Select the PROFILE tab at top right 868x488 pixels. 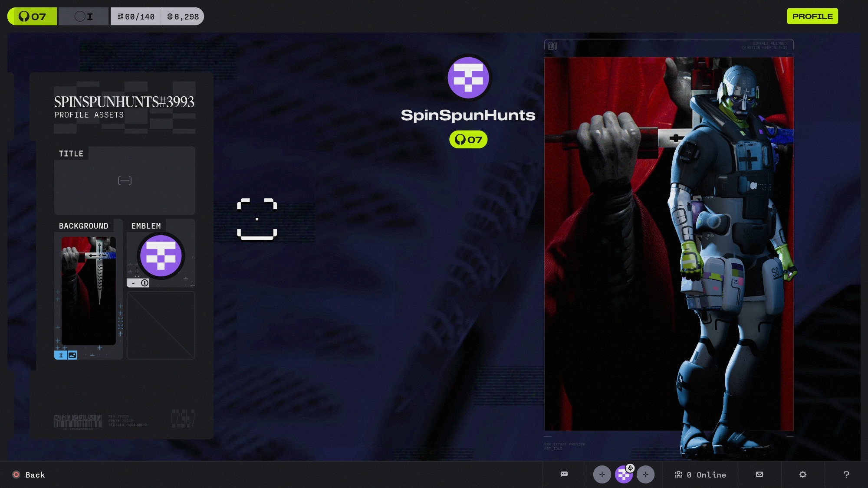812,16
